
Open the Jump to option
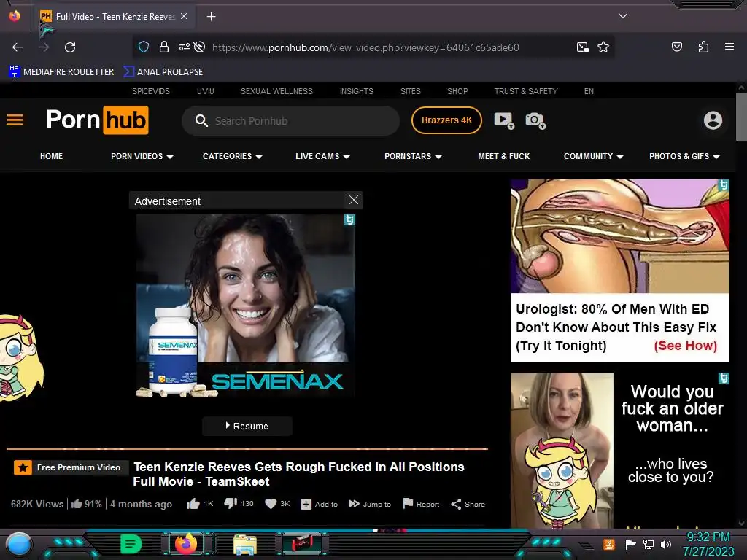(370, 504)
